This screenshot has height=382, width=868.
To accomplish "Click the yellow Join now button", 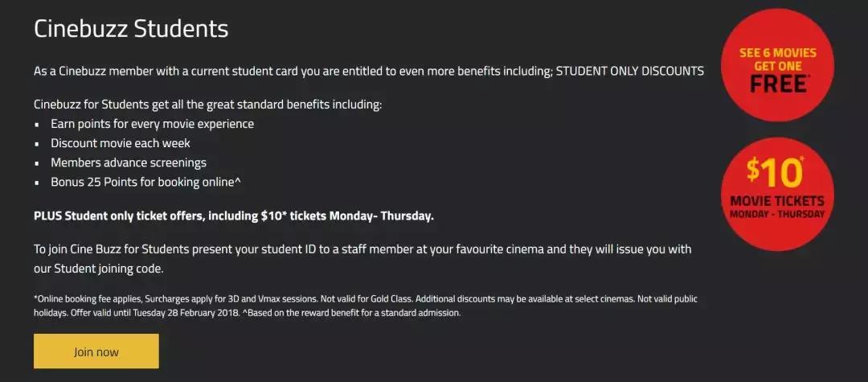I will coord(96,351).
